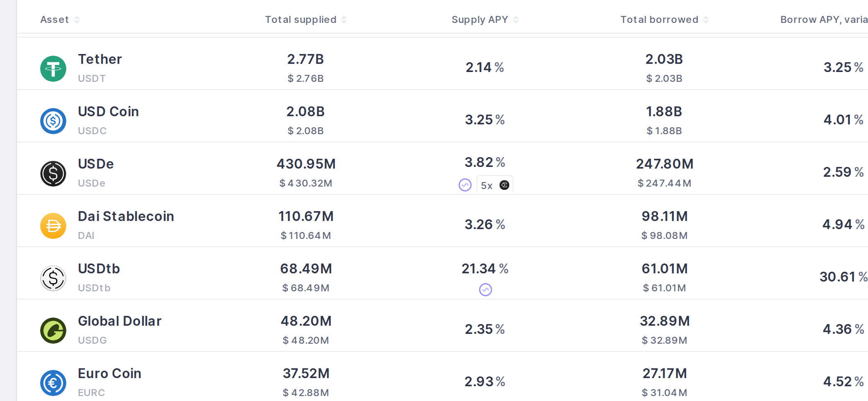Click Tether borrow APY 3.25%

843,68
